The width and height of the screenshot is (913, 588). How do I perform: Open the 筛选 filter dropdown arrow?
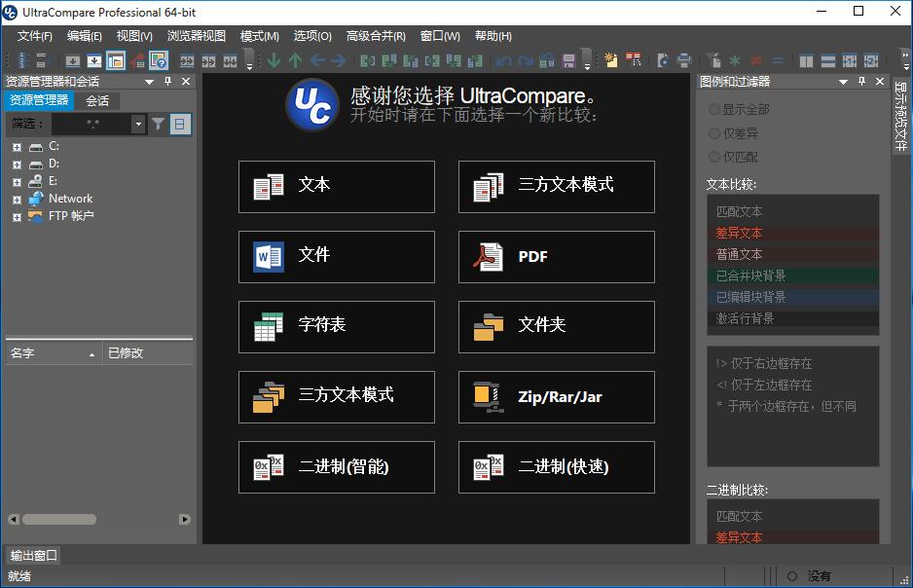(x=137, y=124)
